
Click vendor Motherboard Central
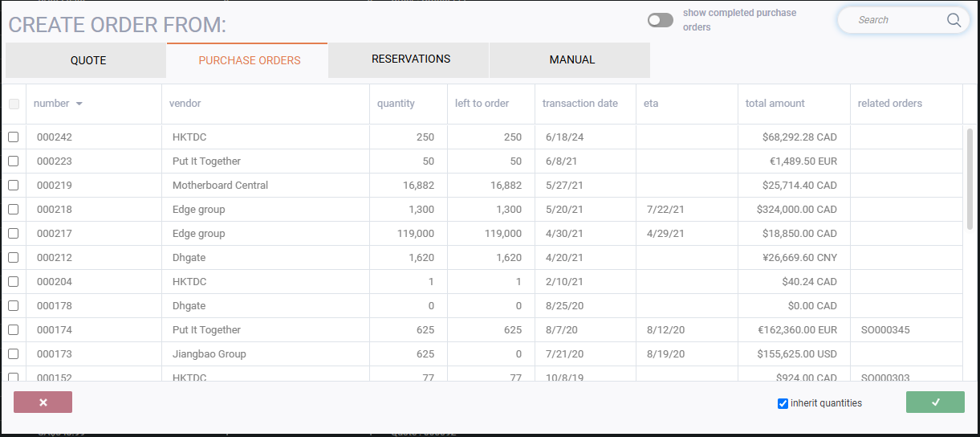221,186
